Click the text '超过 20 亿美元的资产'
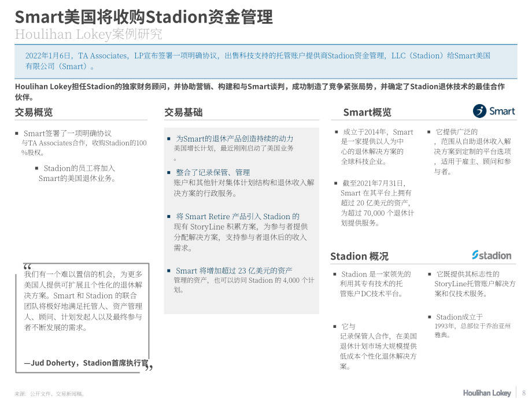The width and height of the screenshot is (532, 399). pyautogui.click(x=375, y=203)
